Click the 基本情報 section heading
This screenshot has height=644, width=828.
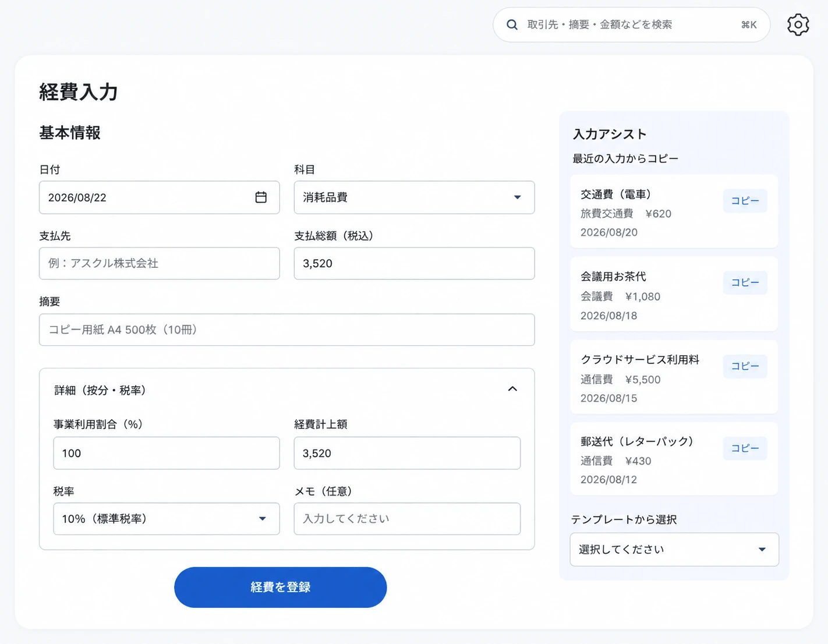70,133
